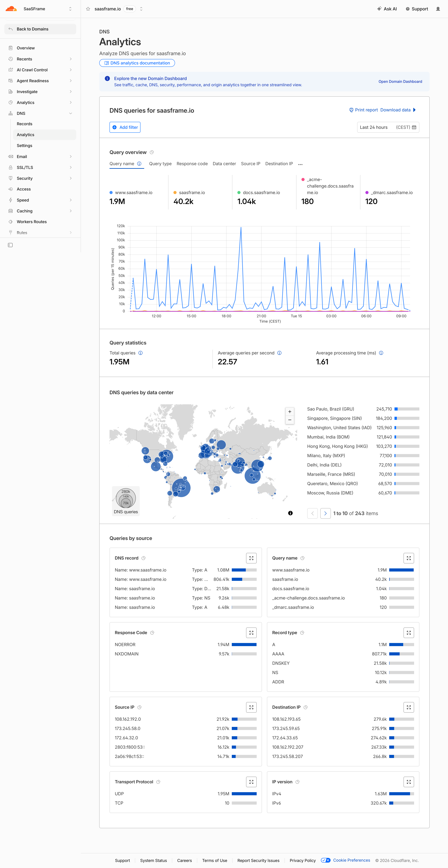Click the Add filter button
Screen dimensions: 448x868
click(125, 127)
